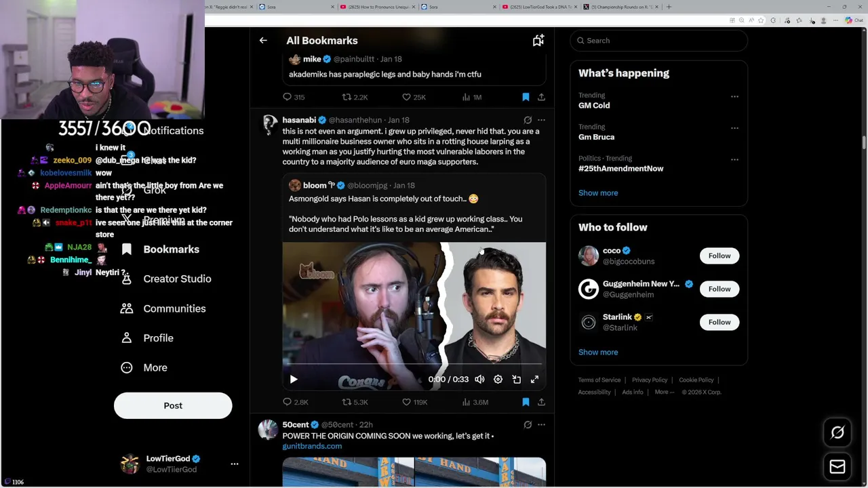This screenshot has width=868, height=488.
Task: Retweet hasanabi's tweet (5.3K)
Action: click(x=354, y=402)
